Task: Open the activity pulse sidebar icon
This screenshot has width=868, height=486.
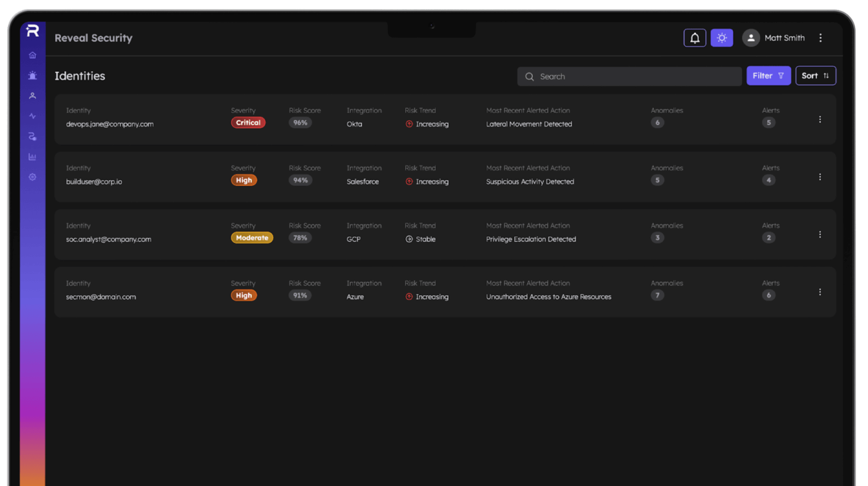Action: tap(33, 116)
